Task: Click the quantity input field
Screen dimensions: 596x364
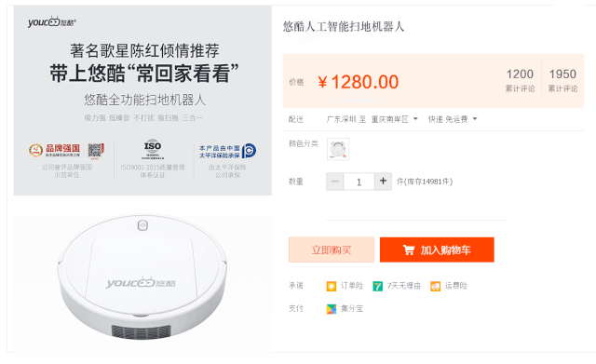Action: 359,182
